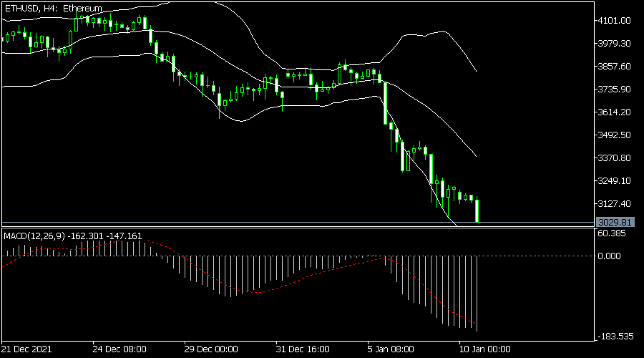The width and height of the screenshot is (644, 358).
Task: Click the current price tag 3029.81
Action: point(615,223)
